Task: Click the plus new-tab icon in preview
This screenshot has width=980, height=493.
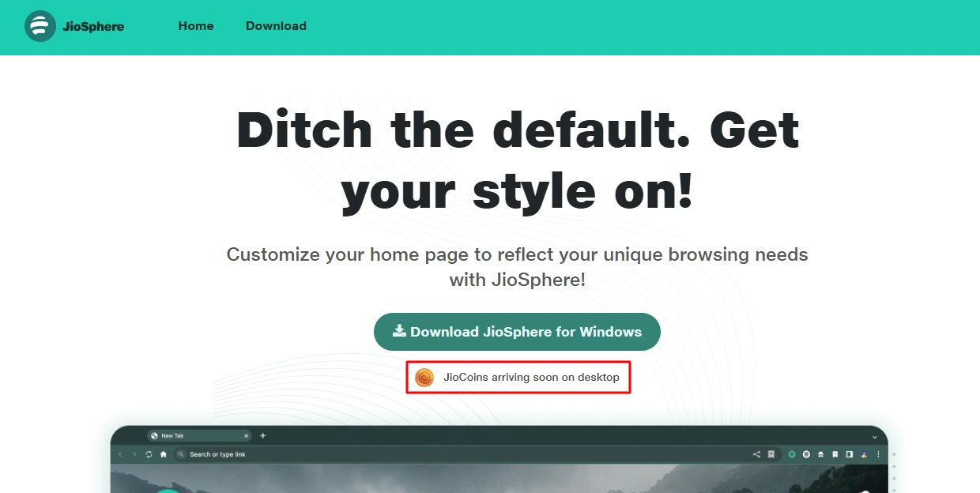Action: 263,435
